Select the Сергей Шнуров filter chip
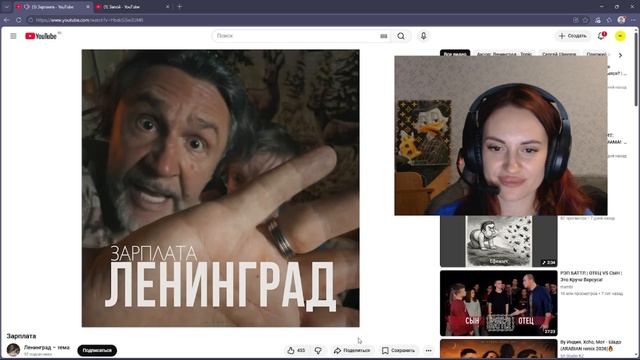 pyautogui.click(x=559, y=53)
